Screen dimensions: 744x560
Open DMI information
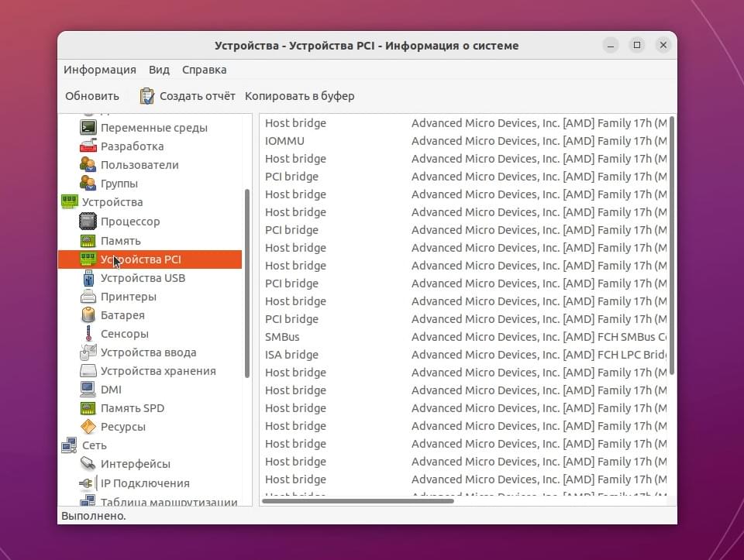tap(111, 390)
